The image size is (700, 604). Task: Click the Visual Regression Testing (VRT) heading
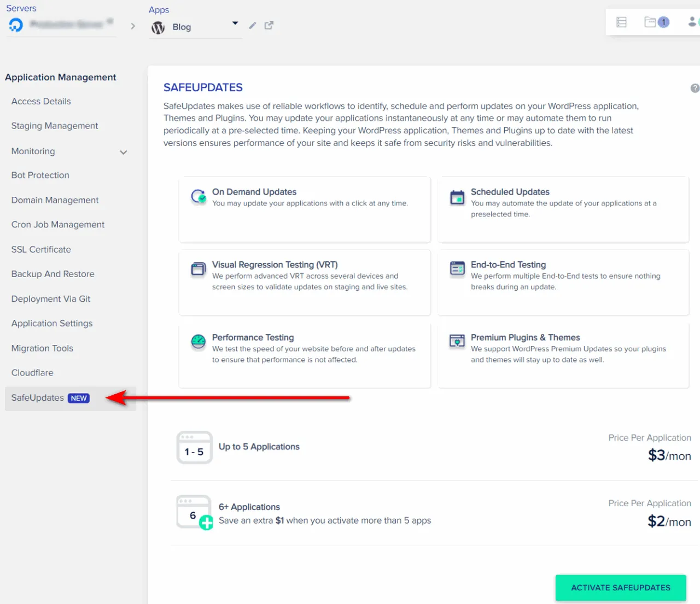[275, 265]
